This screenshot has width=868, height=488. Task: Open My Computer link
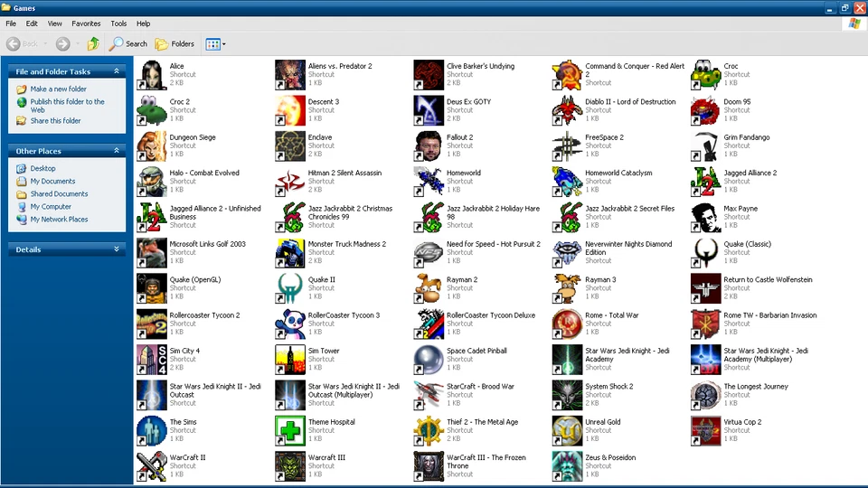51,206
